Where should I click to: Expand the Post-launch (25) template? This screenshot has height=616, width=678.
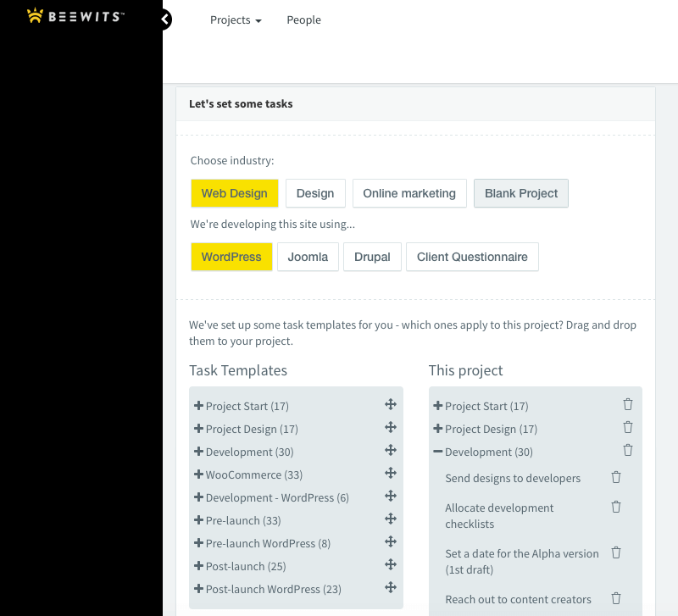198,566
